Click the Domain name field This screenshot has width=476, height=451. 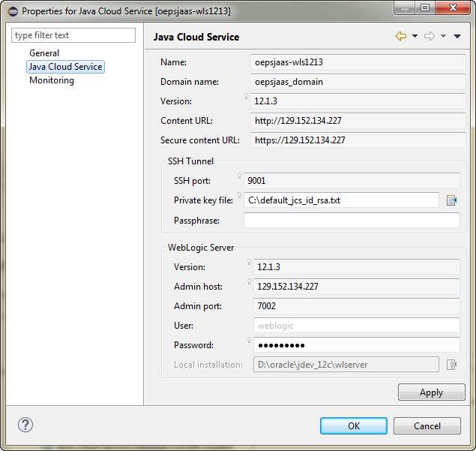click(358, 82)
